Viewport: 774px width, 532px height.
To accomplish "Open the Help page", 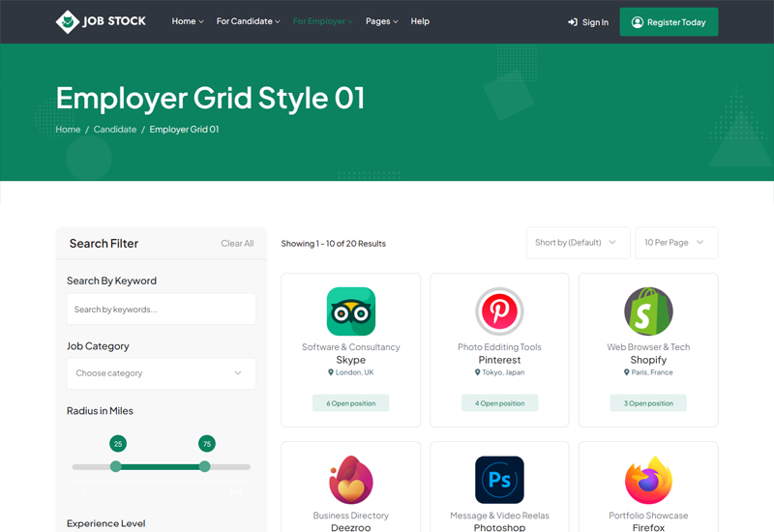I will (x=420, y=21).
